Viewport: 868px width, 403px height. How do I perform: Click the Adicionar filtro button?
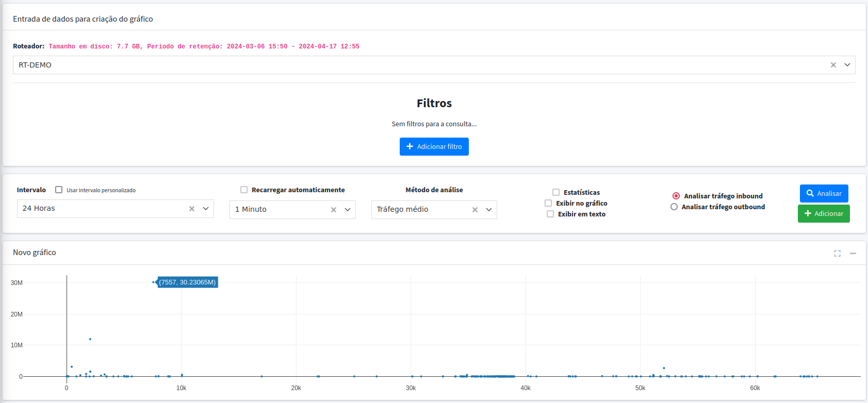point(434,146)
